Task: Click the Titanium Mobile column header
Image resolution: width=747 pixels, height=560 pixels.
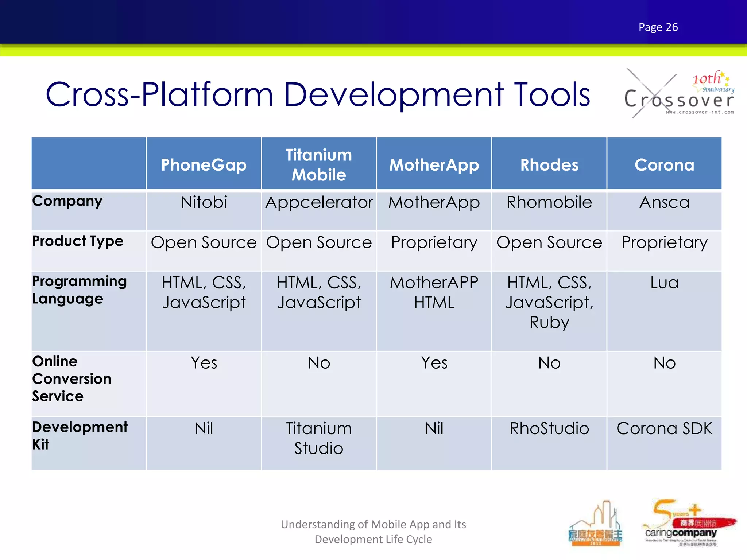Action: tap(319, 165)
